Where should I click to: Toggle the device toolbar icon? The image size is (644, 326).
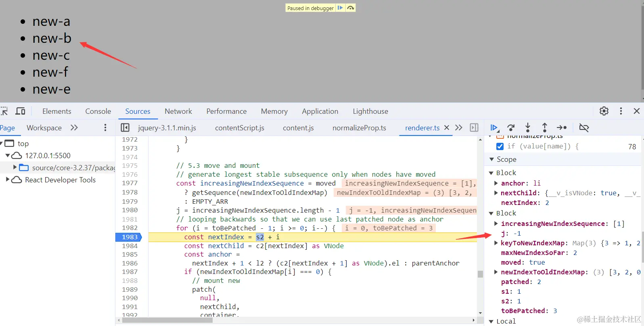[x=20, y=111]
